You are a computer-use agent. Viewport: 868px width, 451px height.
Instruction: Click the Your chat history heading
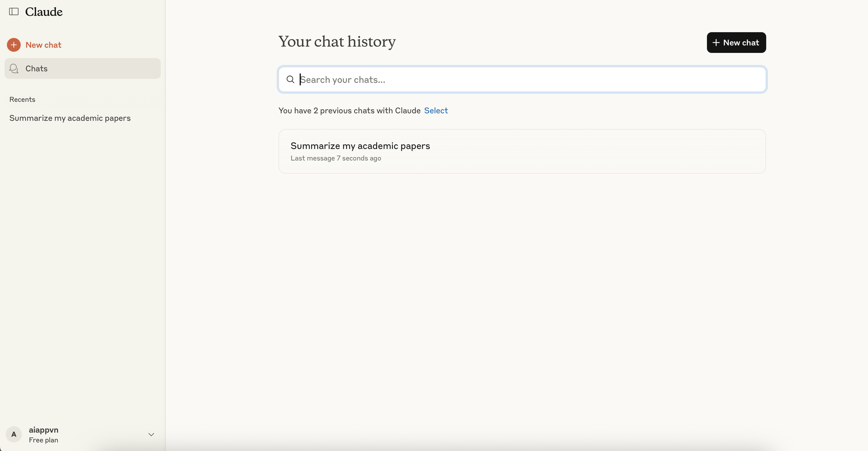click(337, 42)
